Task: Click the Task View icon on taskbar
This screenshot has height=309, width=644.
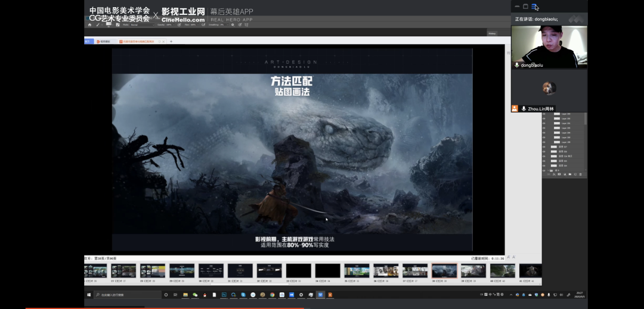Action: pos(175,295)
